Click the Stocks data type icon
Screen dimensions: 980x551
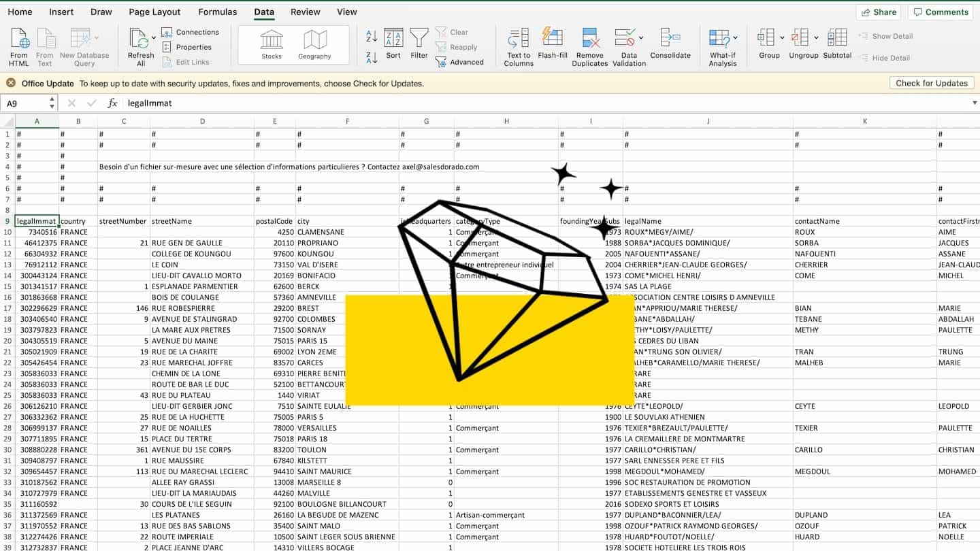[x=271, y=42]
